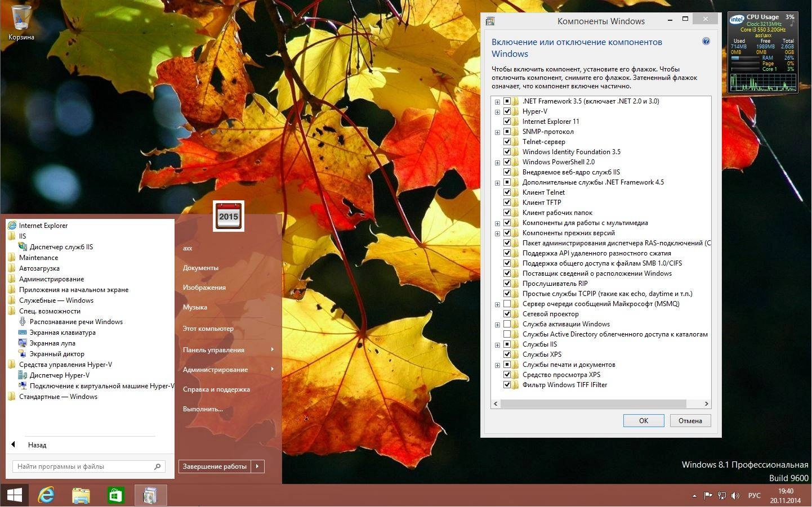Expand SNMP-протокол tree node
The width and height of the screenshot is (812, 507).
[497, 132]
